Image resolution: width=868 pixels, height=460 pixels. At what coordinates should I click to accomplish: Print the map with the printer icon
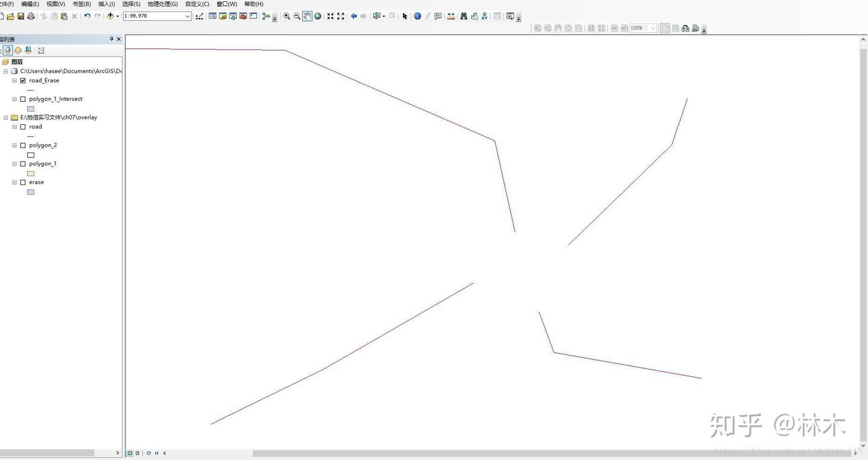click(31, 16)
